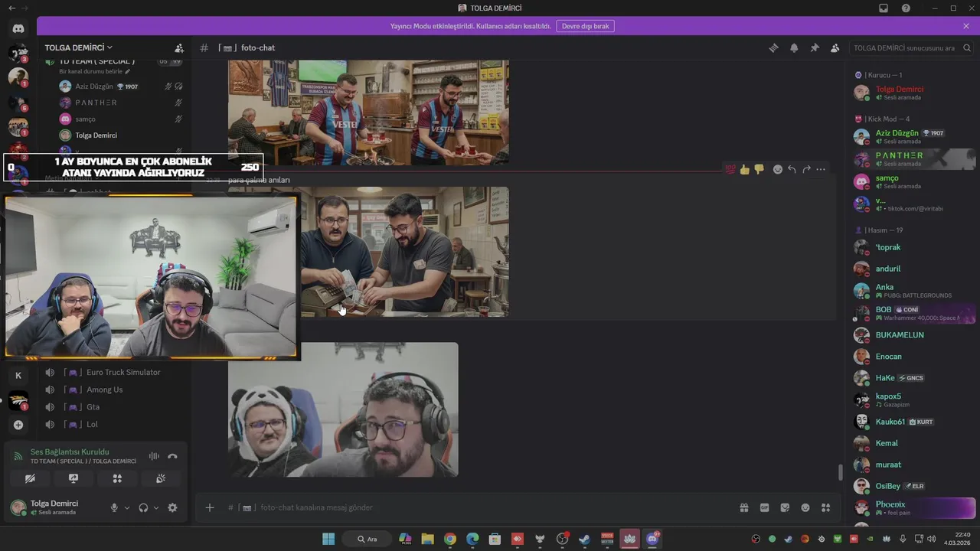The width and height of the screenshot is (980, 551).
Task: Open the emoji picker in message bar
Action: point(805,507)
